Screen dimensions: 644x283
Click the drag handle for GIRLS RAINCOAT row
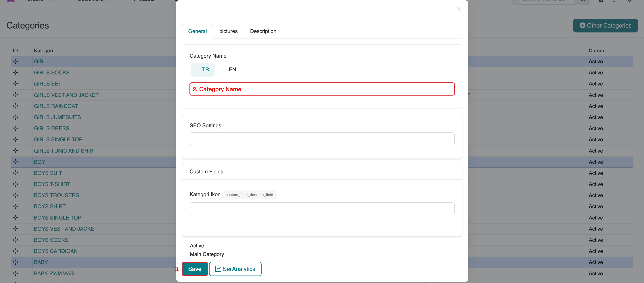click(x=16, y=106)
